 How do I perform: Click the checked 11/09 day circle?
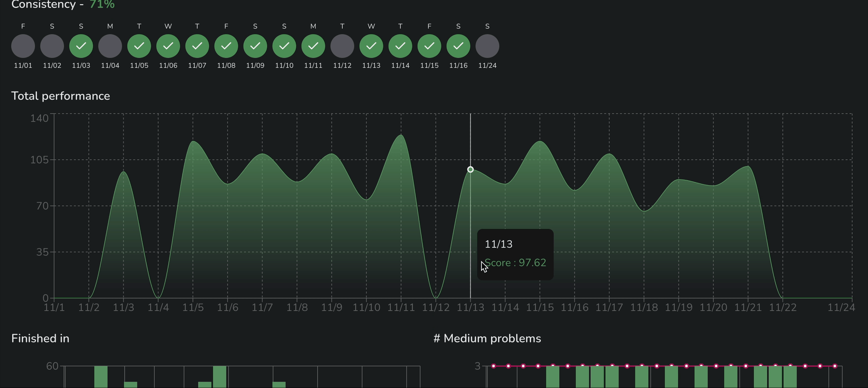(255, 46)
